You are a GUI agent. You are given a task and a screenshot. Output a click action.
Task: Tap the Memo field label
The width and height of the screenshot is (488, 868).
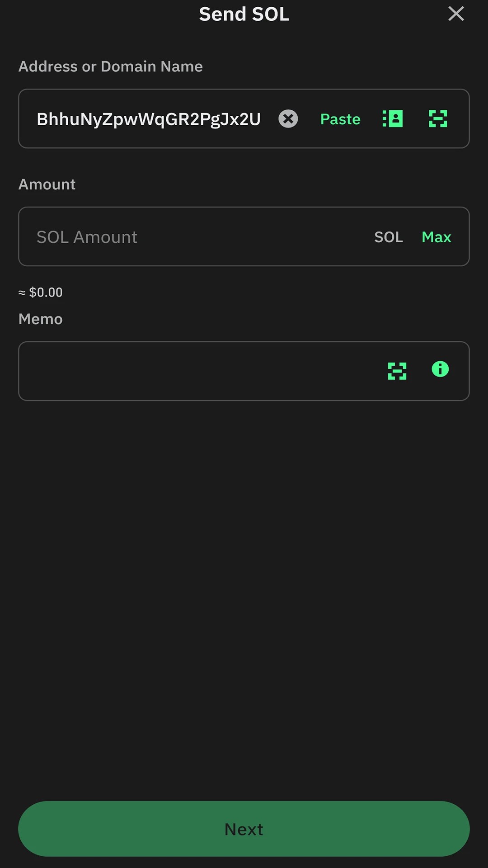click(x=41, y=319)
